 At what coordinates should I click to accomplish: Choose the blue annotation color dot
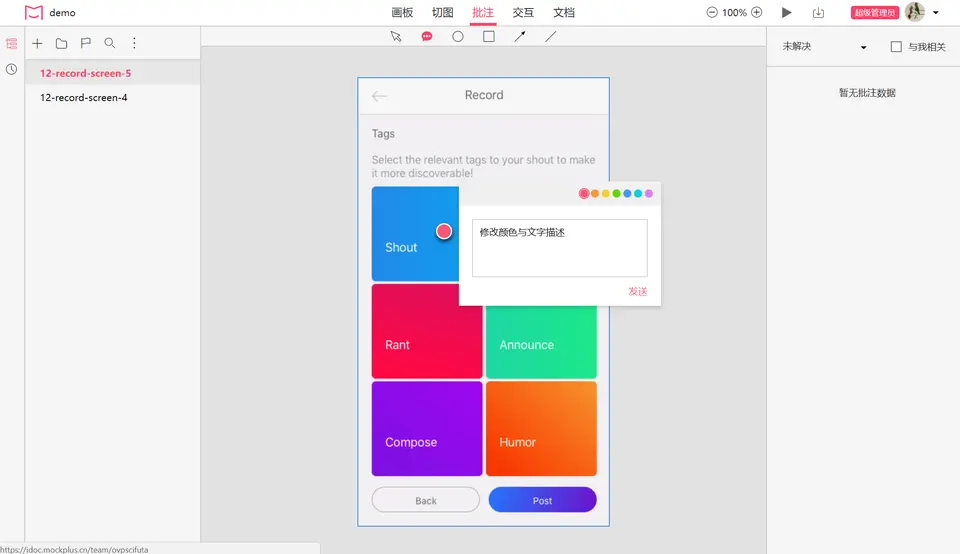627,193
